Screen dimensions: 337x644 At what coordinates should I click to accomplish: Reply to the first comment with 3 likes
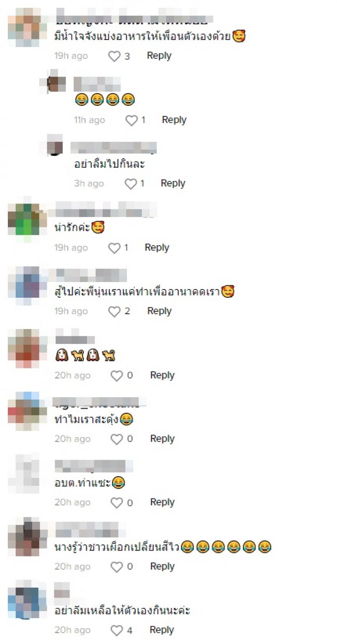[x=159, y=56]
